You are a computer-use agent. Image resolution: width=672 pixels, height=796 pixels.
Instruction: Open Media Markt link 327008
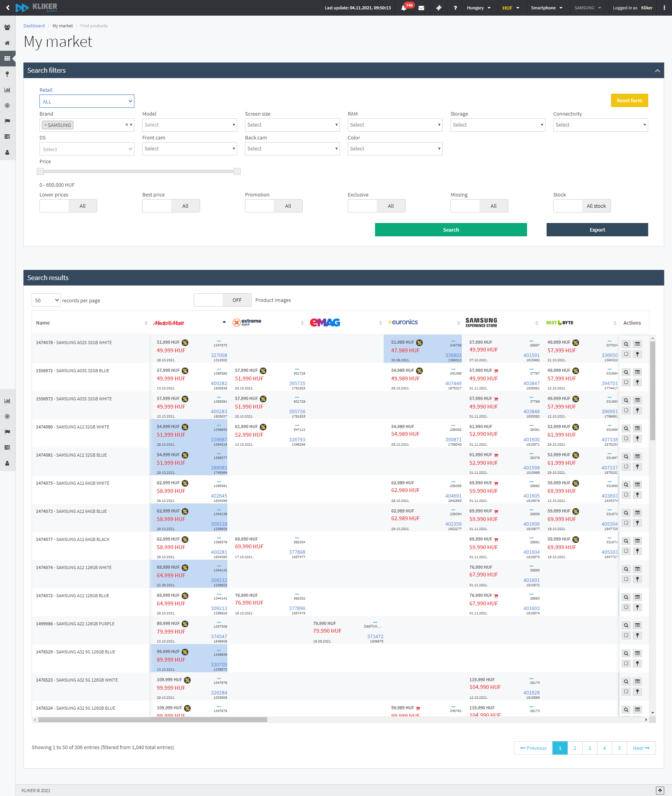[219, 355]
